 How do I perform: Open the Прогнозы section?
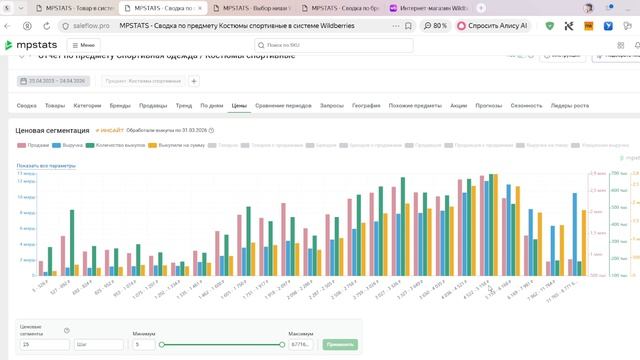click(489, 105)
